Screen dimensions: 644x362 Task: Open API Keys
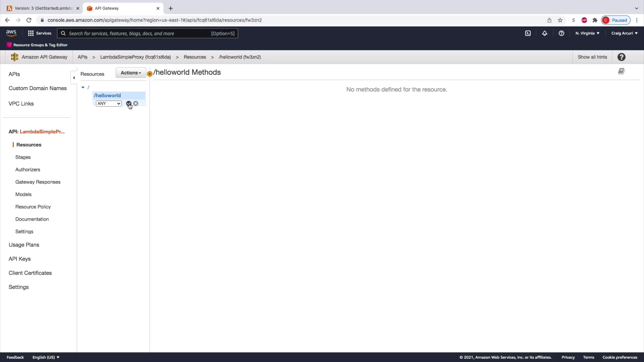tap(19, 259)
